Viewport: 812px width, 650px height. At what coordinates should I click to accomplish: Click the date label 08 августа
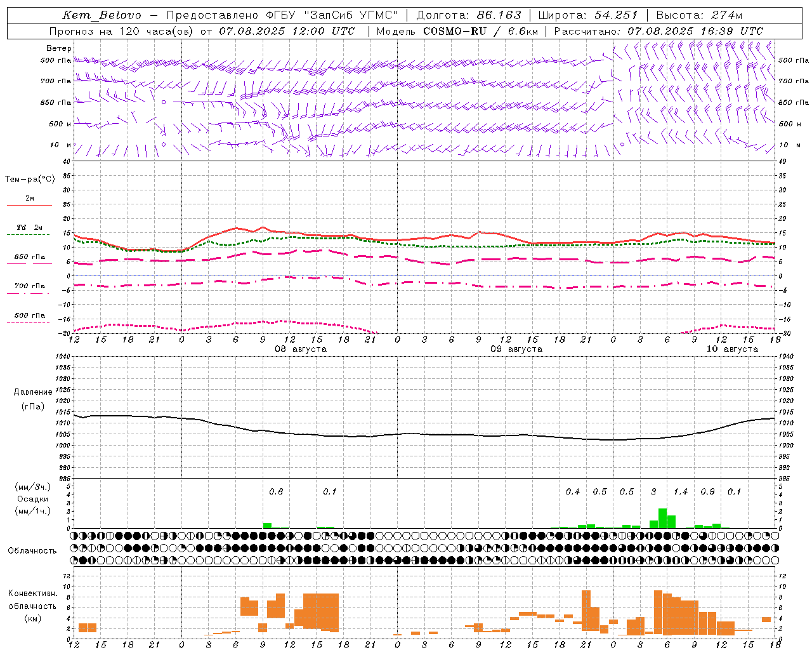click(300, 349)
